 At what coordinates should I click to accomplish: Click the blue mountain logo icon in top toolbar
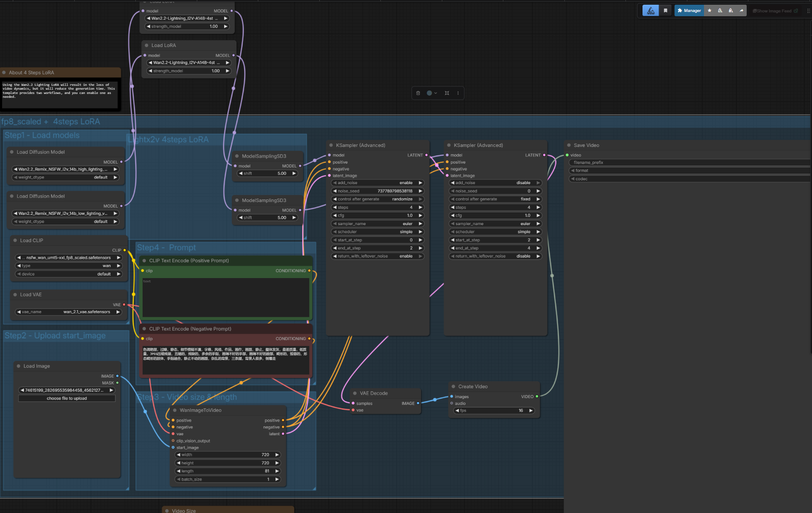(651, 11)
